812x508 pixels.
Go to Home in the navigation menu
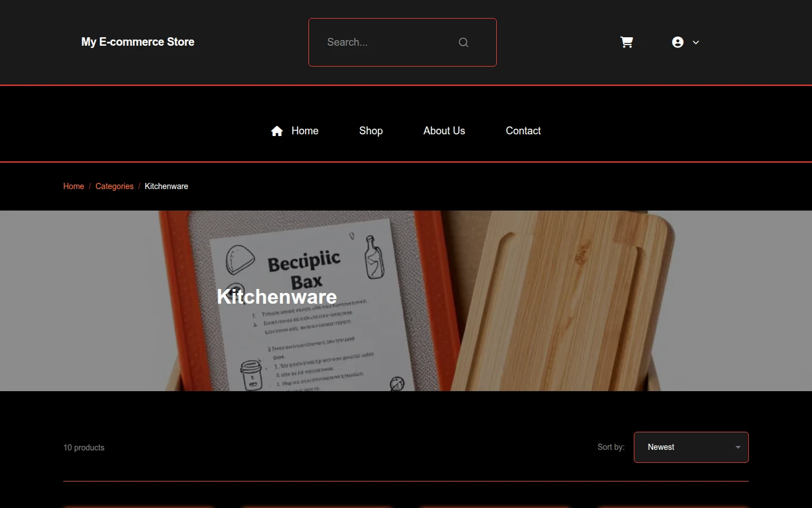click(305, 131)
